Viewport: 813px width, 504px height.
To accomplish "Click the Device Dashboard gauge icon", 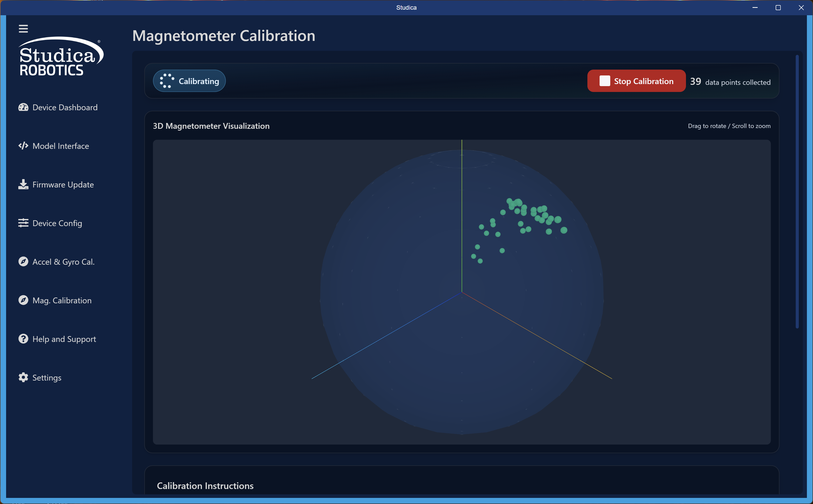I will point(23,107).
